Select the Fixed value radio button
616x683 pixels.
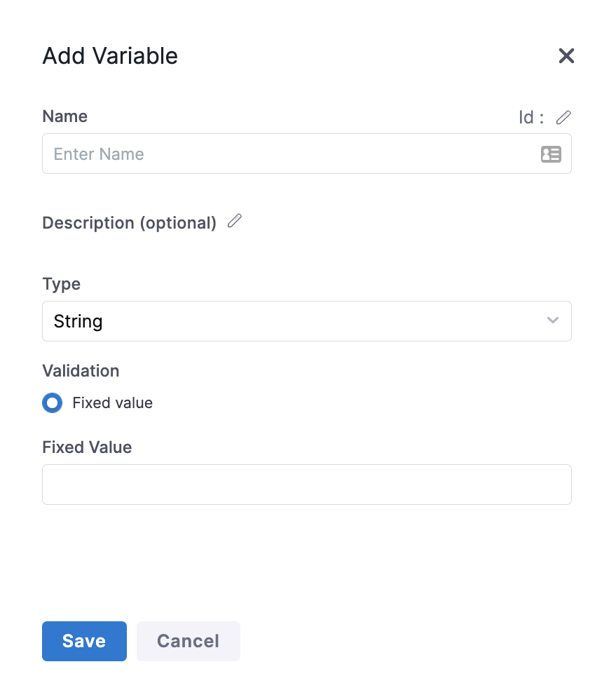[x=52, y=403]
